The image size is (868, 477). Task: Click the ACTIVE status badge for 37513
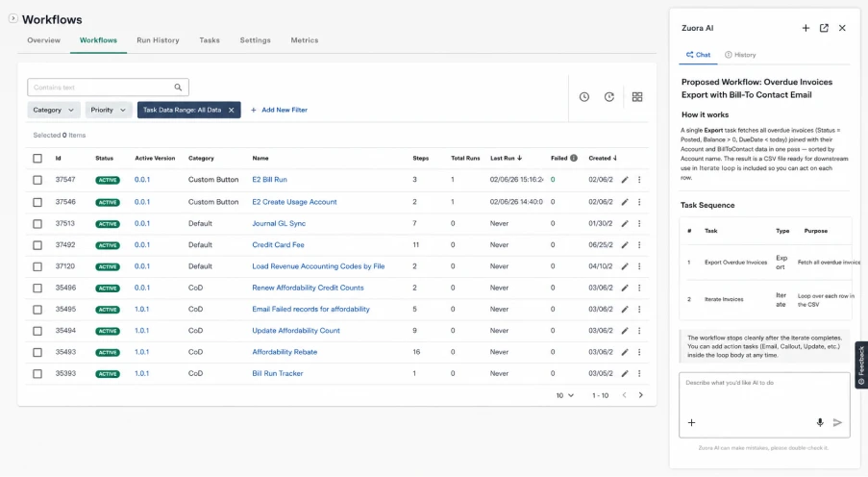pos(108,224)
